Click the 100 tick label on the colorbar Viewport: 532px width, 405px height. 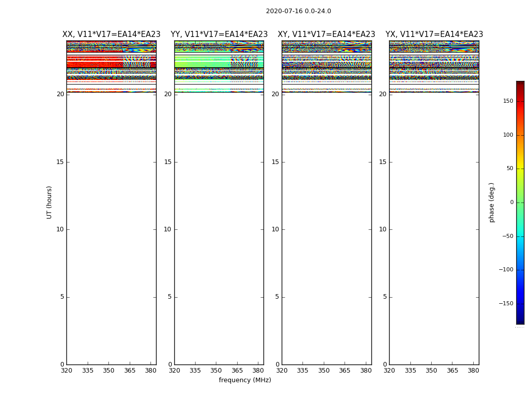(x=508, y=135)
